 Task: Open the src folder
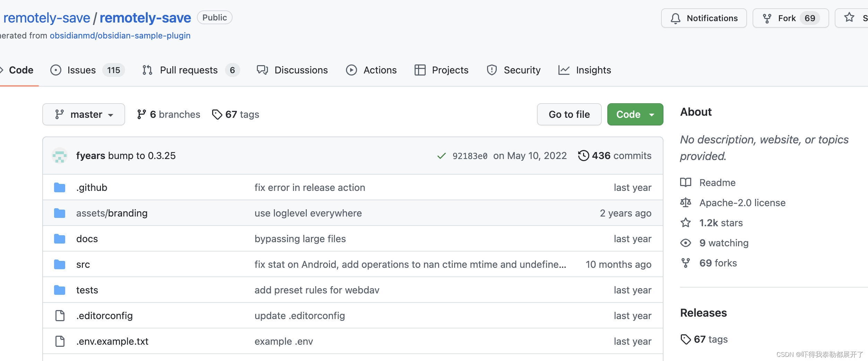[x=83, y=264]
